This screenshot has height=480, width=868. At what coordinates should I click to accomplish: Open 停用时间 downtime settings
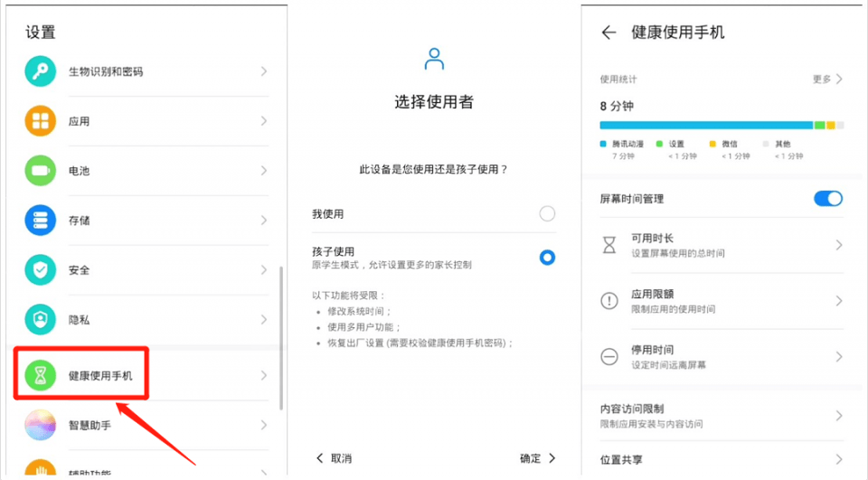tap(722, 356)
